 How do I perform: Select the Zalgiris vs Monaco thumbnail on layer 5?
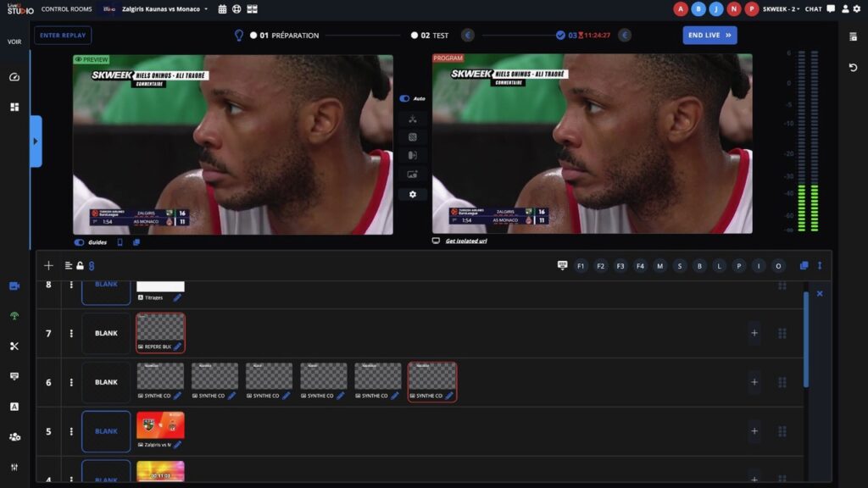click(160, 425)
